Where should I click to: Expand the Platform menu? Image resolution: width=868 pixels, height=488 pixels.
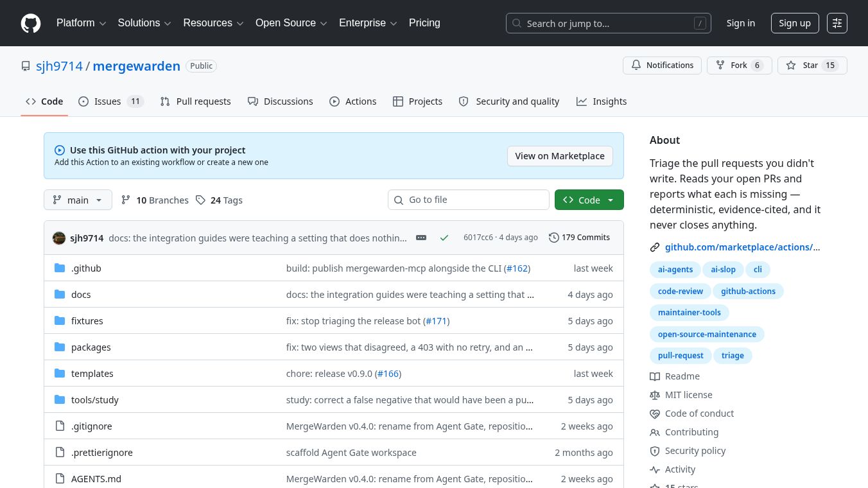point(81,23)
